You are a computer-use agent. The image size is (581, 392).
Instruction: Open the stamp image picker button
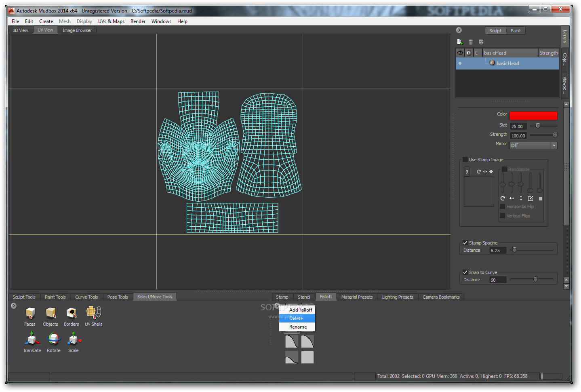pyautogui.click(x=467, y=172)
